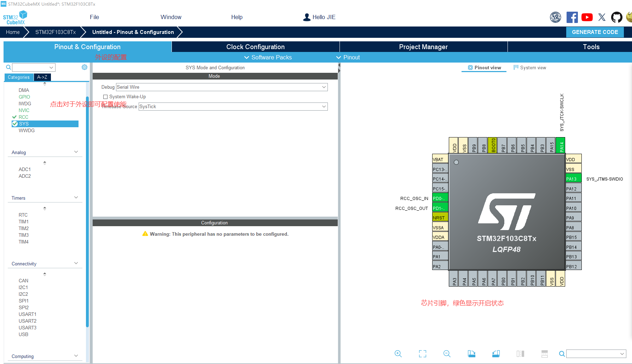Open the pin search dropdown field
Screen dimensions: 632x364
point(596,354)
